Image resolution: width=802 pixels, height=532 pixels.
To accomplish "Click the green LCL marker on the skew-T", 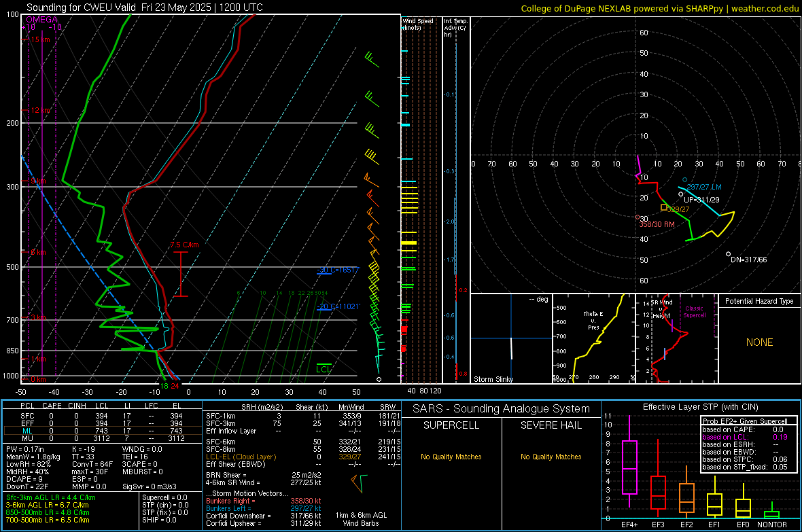I will (324, 370).
